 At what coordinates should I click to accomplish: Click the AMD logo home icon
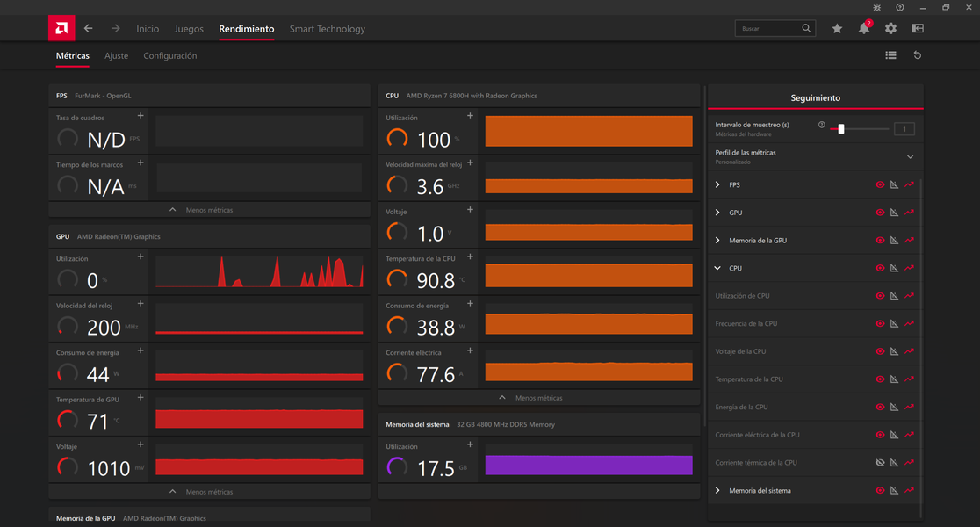coord(61,28)
